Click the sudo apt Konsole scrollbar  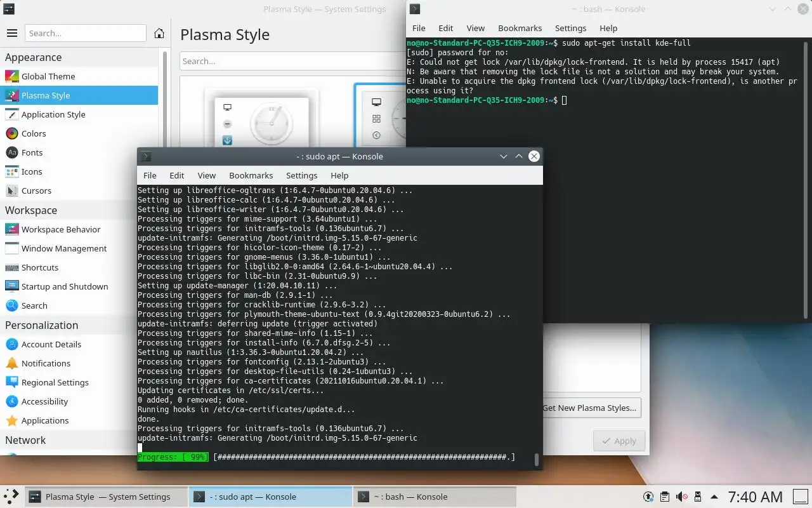537,460
